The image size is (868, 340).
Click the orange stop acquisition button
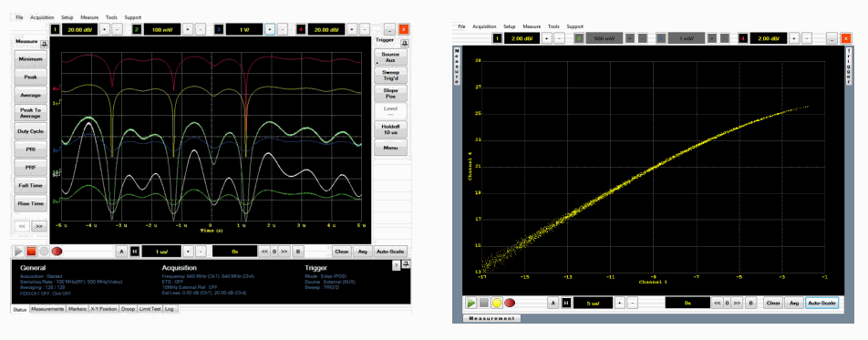(31, 251)
